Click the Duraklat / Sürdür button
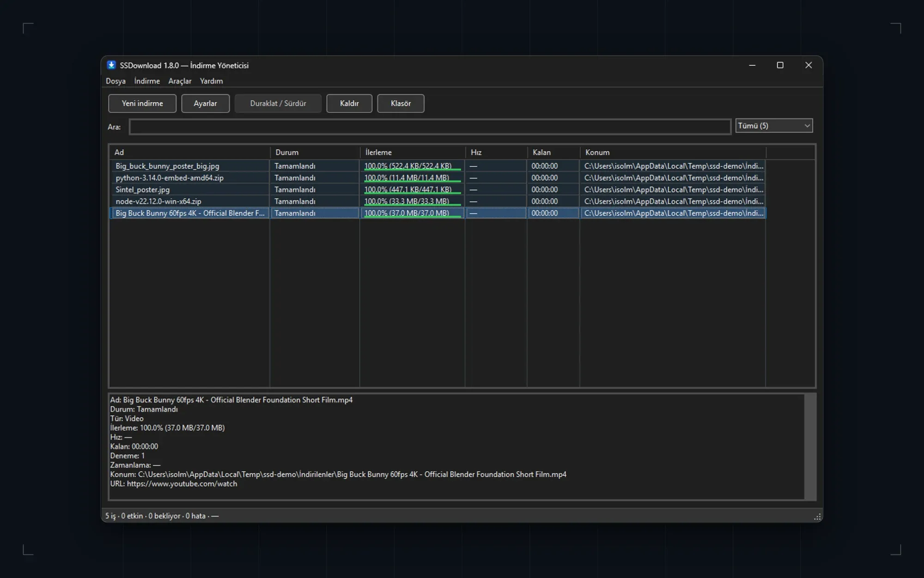This screenshot has width=924, height=578. click(x=278, y=104)
